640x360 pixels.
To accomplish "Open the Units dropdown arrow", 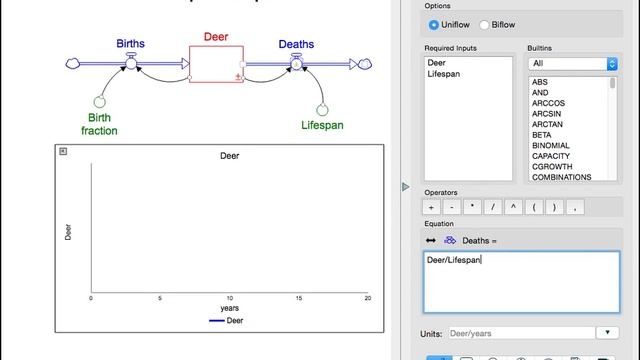I will pos(607,333).
